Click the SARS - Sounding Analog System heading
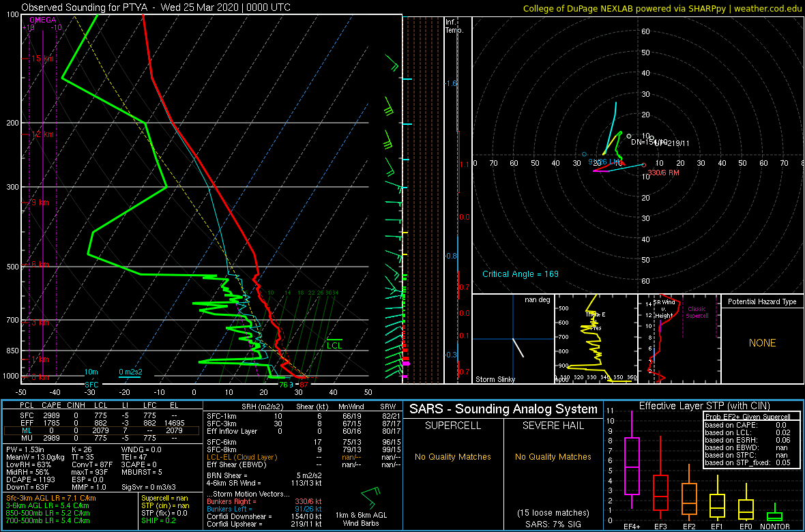 click(x=503, y=409)
